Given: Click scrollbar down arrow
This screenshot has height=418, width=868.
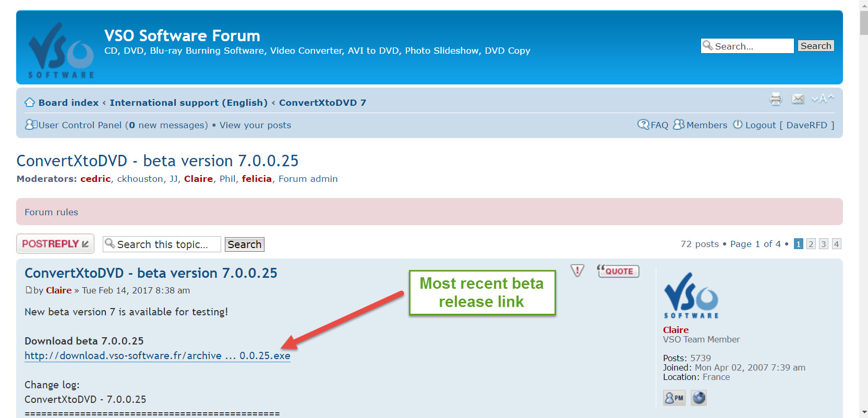Looking at the screenshot, I should (x=863, y=413).
